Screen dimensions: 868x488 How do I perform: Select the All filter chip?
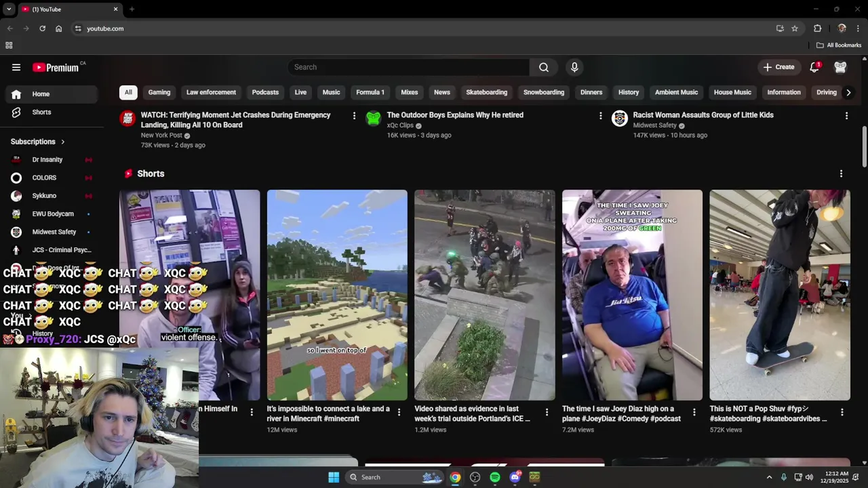[128, 92]
